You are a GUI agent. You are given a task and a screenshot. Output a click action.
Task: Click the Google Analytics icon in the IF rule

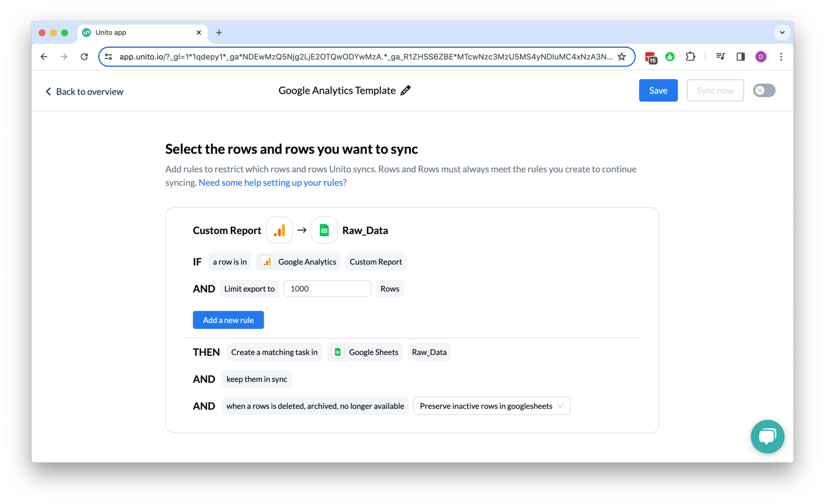(x=267, y=261)
